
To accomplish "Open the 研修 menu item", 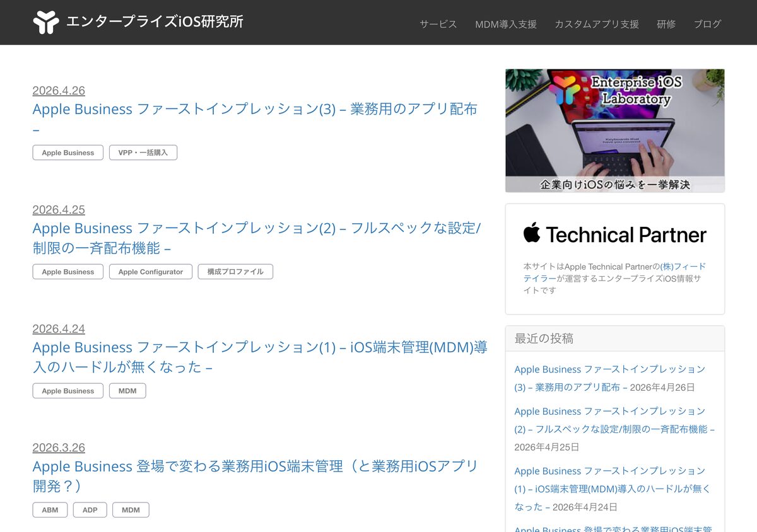I will (x=666, y=24).
